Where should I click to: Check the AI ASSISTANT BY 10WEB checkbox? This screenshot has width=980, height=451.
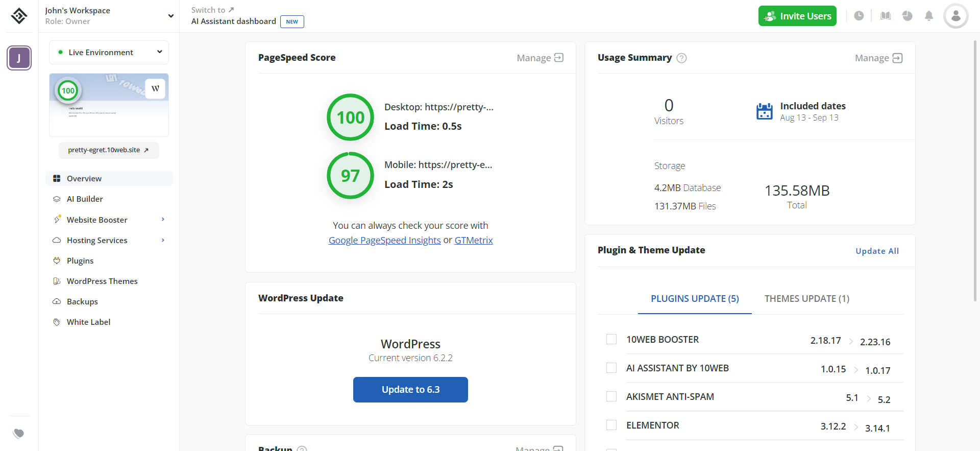[611, 368]
